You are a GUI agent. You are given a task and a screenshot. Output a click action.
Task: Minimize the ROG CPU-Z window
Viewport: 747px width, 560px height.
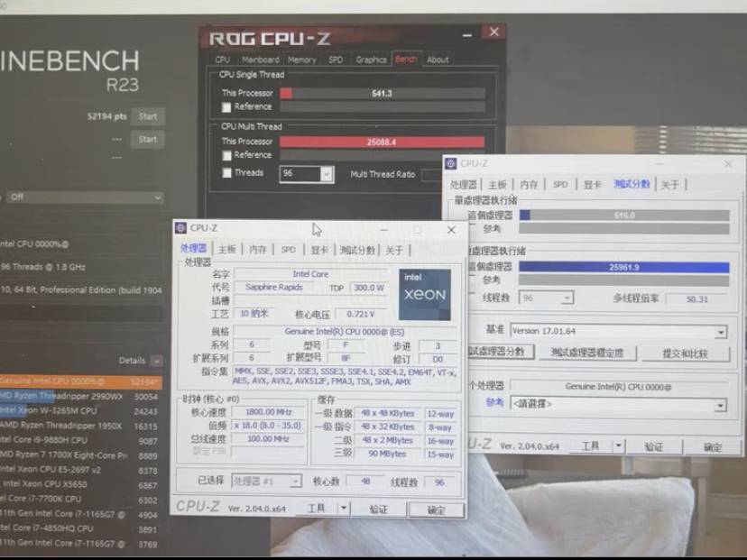[x=467, y=35]
